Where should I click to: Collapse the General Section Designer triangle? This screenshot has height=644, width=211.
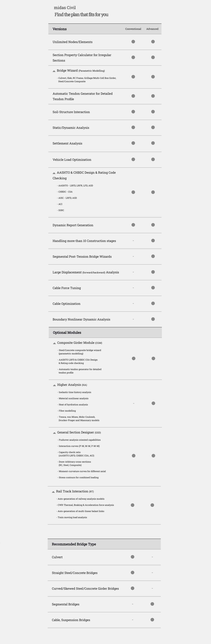[54, 433]
